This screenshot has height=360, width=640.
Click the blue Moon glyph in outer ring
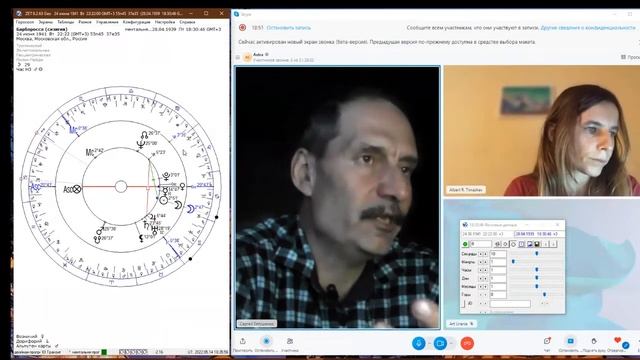(x=190, y=209)
